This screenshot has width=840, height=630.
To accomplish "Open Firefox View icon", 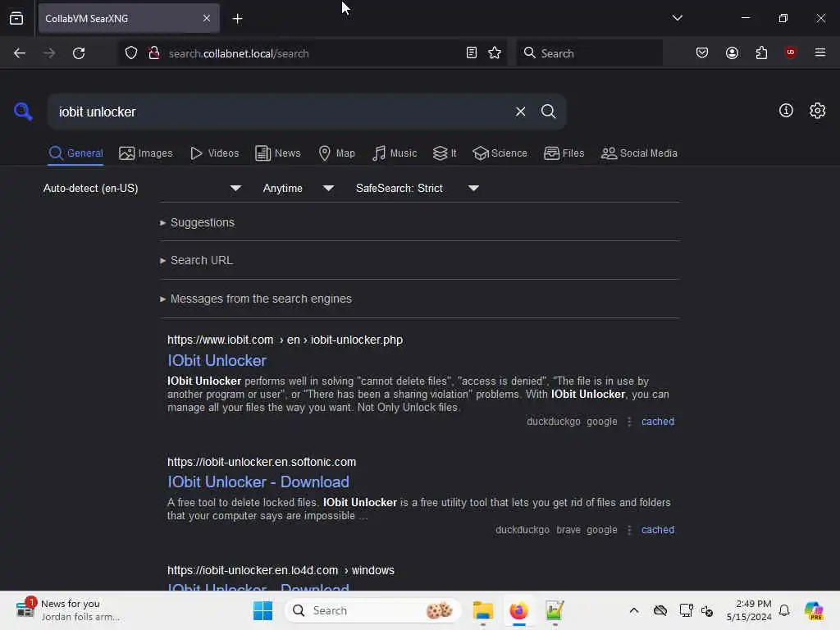I will tap(16, 18).
